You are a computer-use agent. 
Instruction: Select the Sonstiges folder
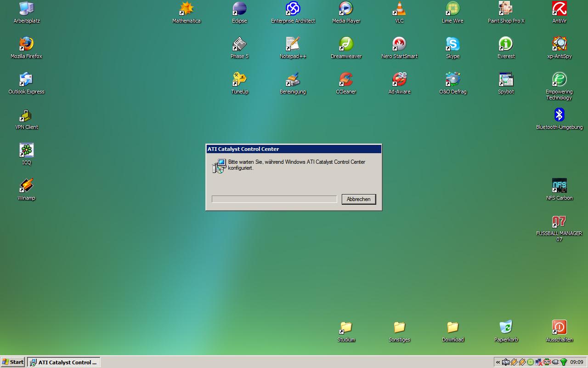pos(399,327)
